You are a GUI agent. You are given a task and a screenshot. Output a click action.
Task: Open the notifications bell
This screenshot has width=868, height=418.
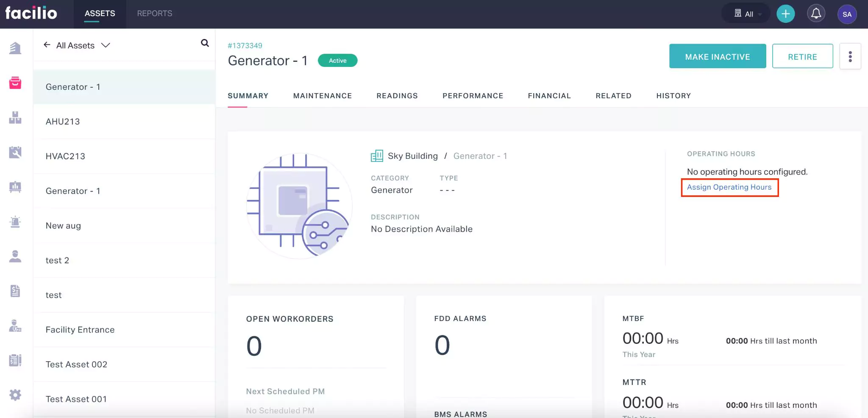(816, 14)
